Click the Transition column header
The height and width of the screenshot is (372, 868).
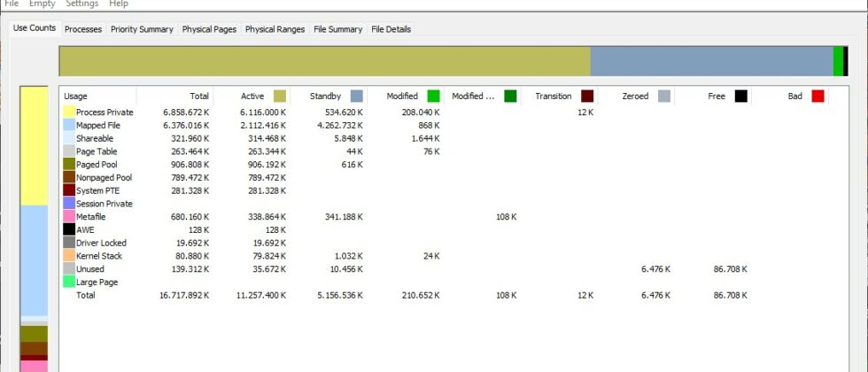(560, 96)
